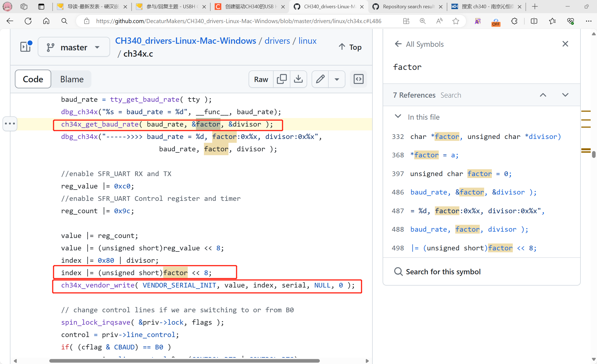Open browser extensions puzzle icon
Viewport: 597px width, 364px height.
point(514,21)
